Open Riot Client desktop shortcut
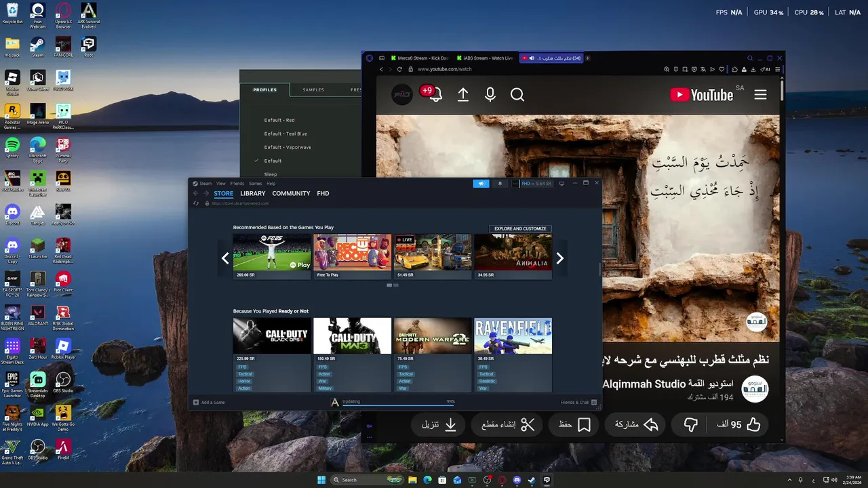 point(63,281)
